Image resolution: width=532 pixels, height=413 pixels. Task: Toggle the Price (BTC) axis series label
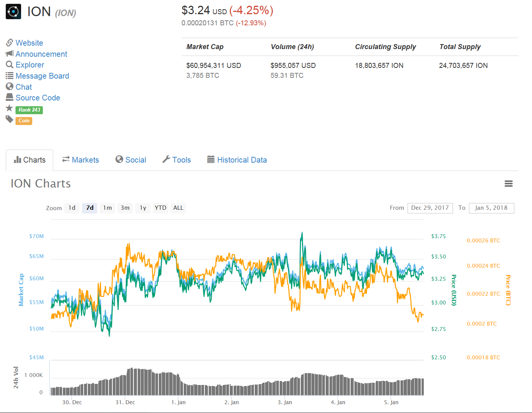pos(508,290)
